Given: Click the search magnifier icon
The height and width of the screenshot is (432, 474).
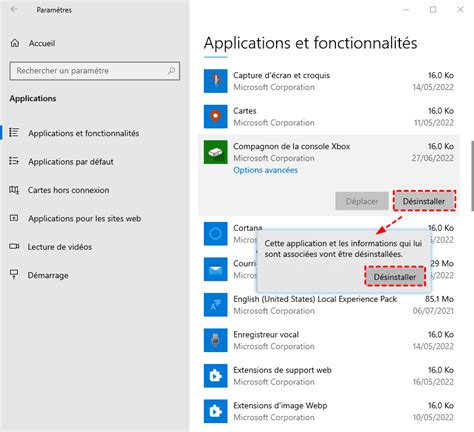Looking at the screenshot, I should pyautogui.click(x=171, y=71).
